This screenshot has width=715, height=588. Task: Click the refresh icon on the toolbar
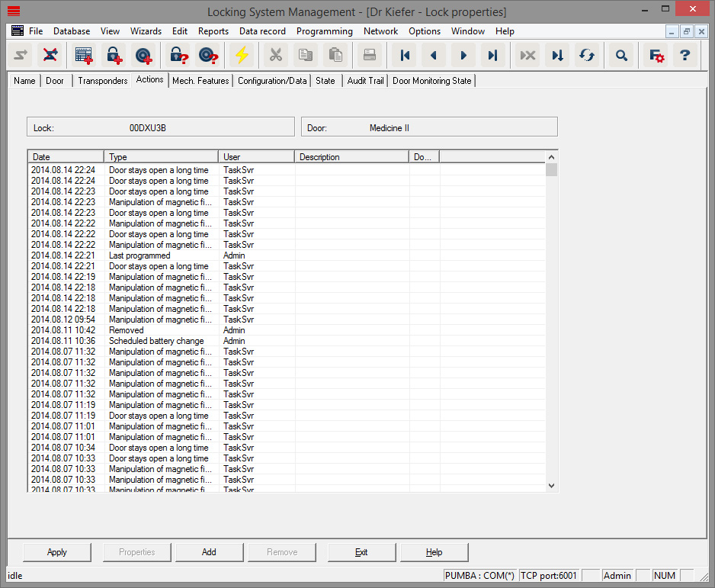(x=587, y=55)
